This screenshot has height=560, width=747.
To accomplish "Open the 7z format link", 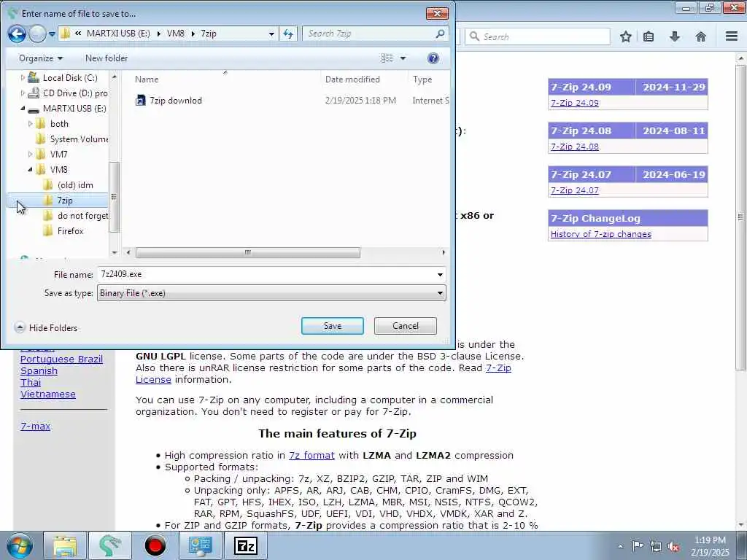I will point(311,455).
